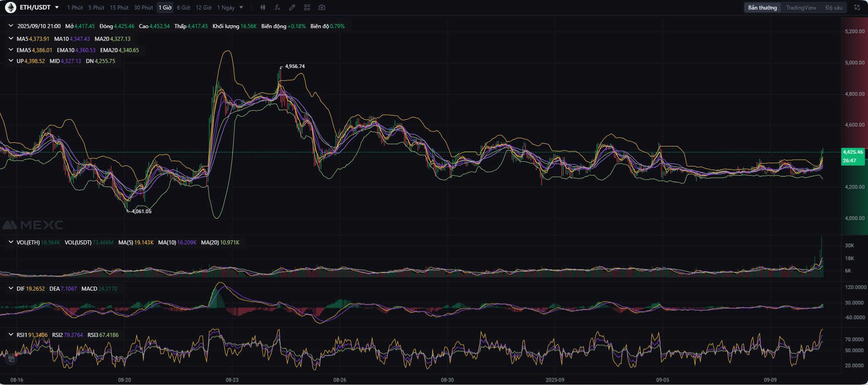Switch to TradingView chart mode
The width and height of the screenshot is (868, 385).
click(x=801, y=8)
